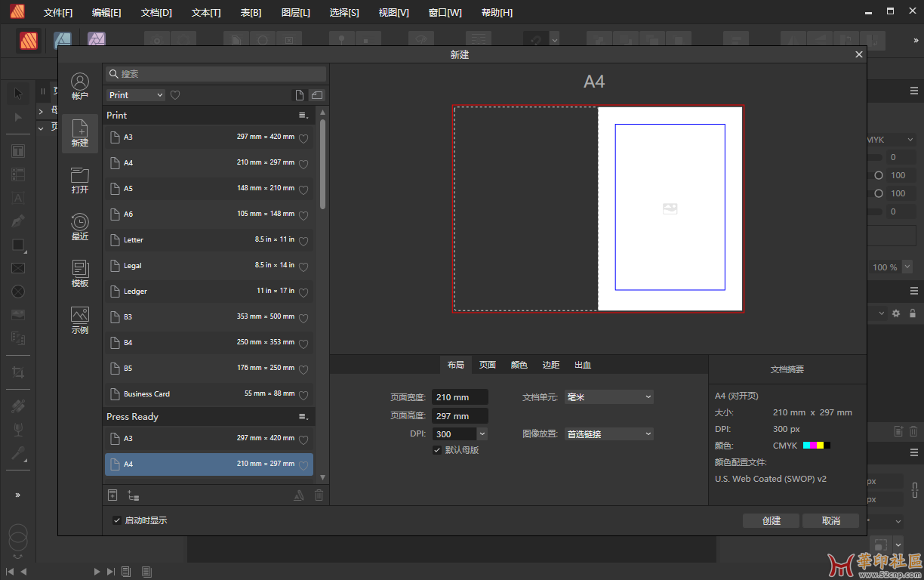
Task: Favorite the Ledger preset heart
Action: tap(303, 292)
